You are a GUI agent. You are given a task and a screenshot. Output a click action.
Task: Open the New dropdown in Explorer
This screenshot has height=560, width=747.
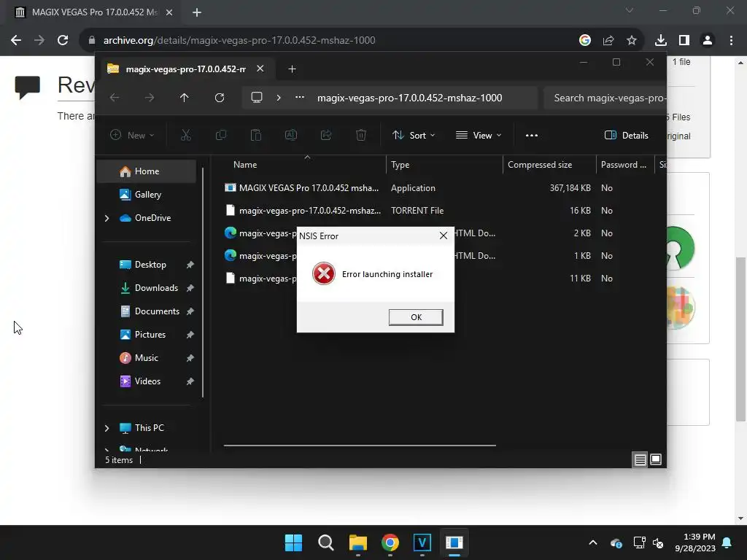(132, 135)
